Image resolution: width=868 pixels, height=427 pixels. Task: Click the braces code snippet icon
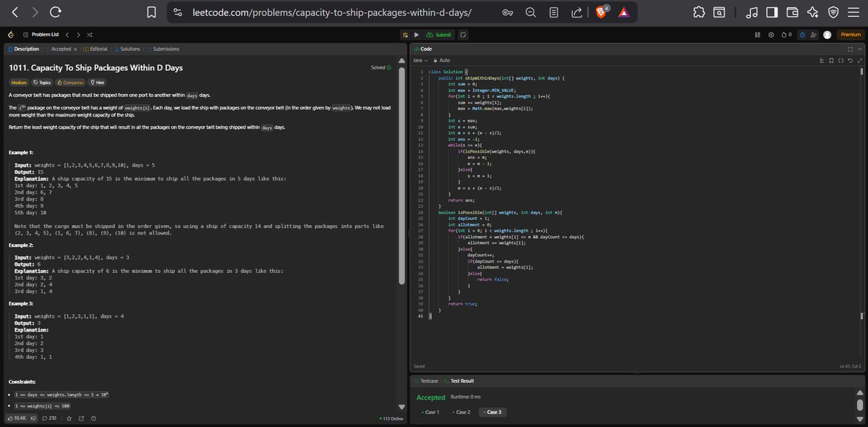tap(840, 60)
